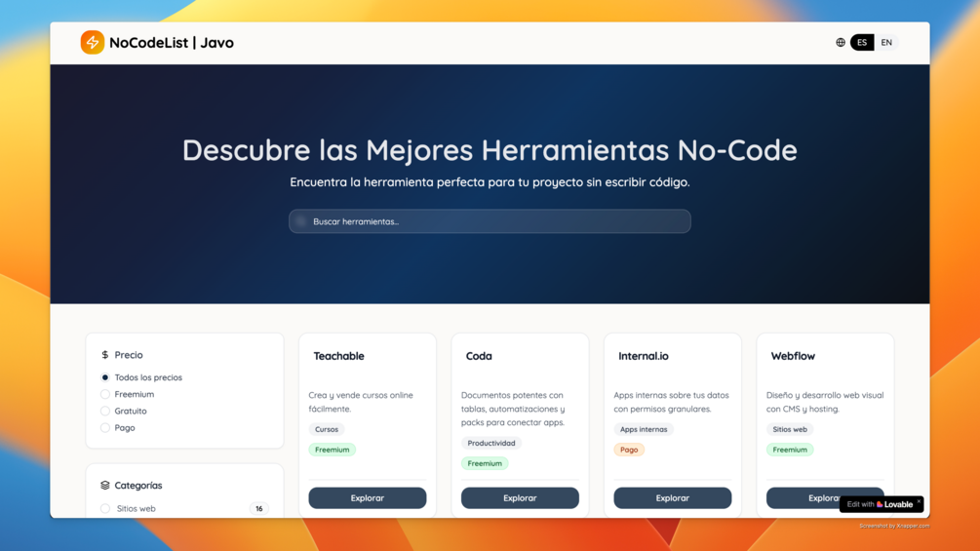Screen dimensions: 980x551
Task: Click the Cursos tag on Teachable
Action: [x=327, y=429]
